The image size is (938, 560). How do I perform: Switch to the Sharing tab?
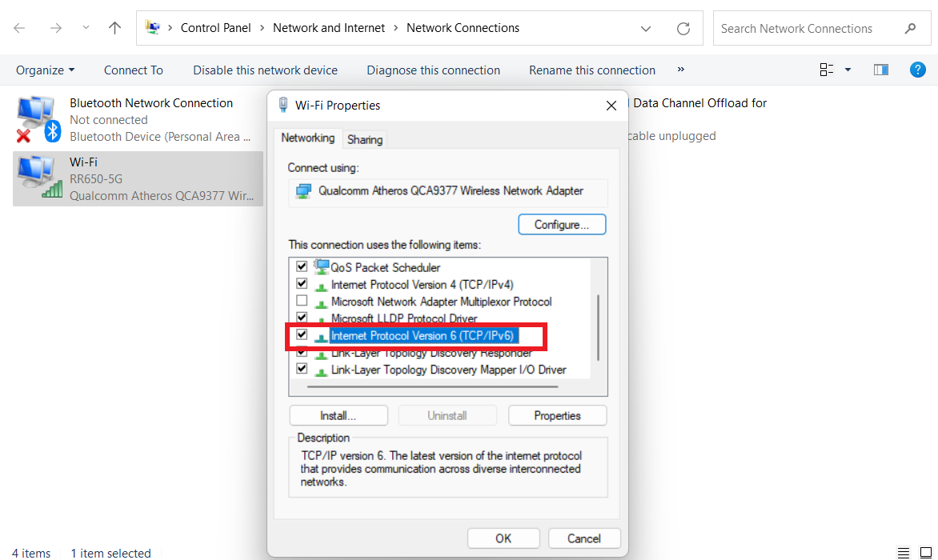pos(364,139)
